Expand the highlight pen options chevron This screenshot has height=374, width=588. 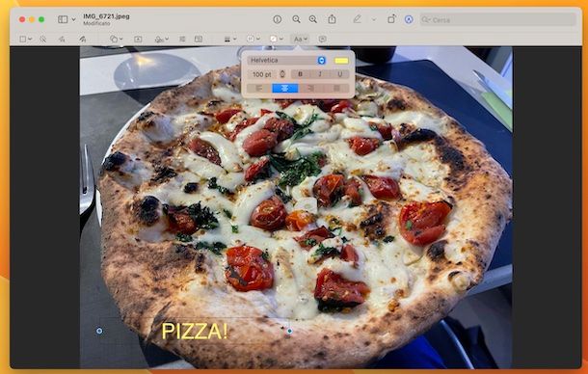point(374,19)
